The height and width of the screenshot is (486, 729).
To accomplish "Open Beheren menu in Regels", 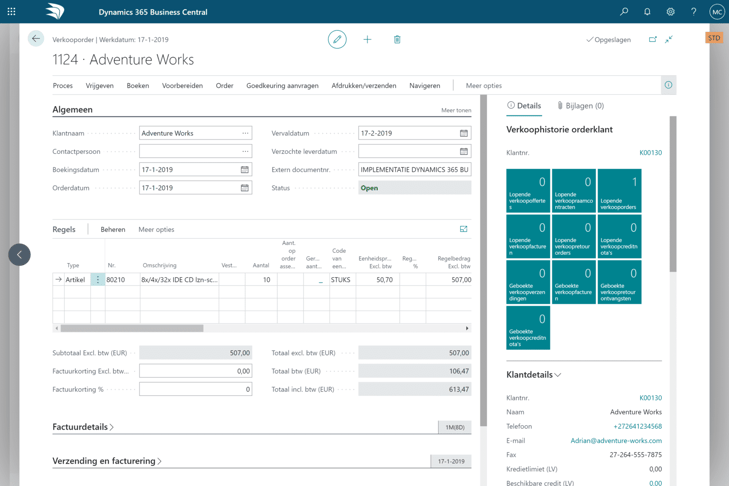I will pos(113,229).
